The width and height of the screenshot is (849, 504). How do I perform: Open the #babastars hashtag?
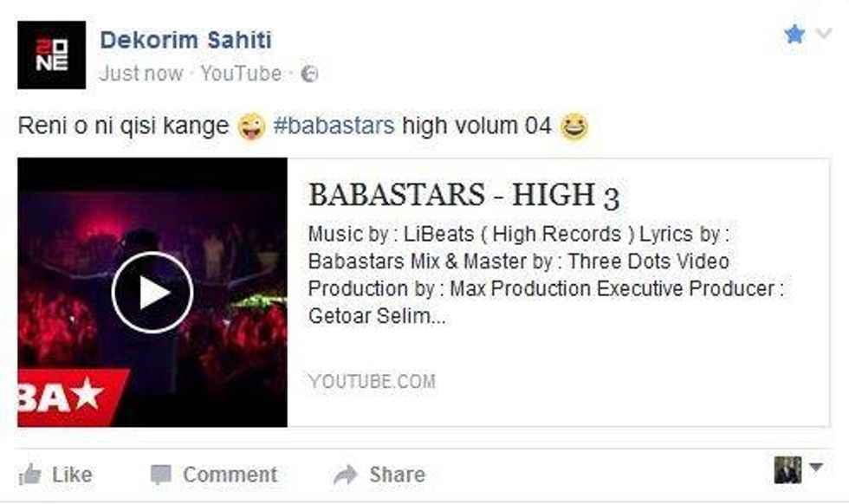[334, 126]
